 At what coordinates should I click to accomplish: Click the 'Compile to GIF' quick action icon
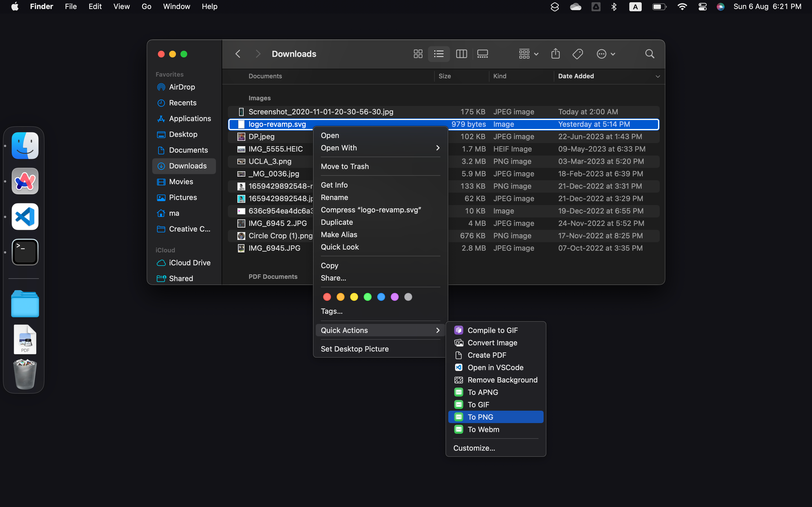coord(458,330)
